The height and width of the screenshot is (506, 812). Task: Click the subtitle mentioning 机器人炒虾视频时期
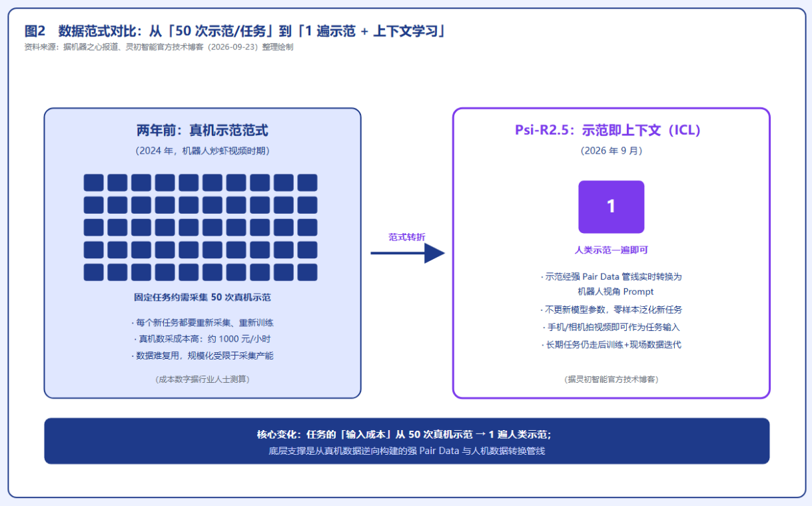pos(203,151)
